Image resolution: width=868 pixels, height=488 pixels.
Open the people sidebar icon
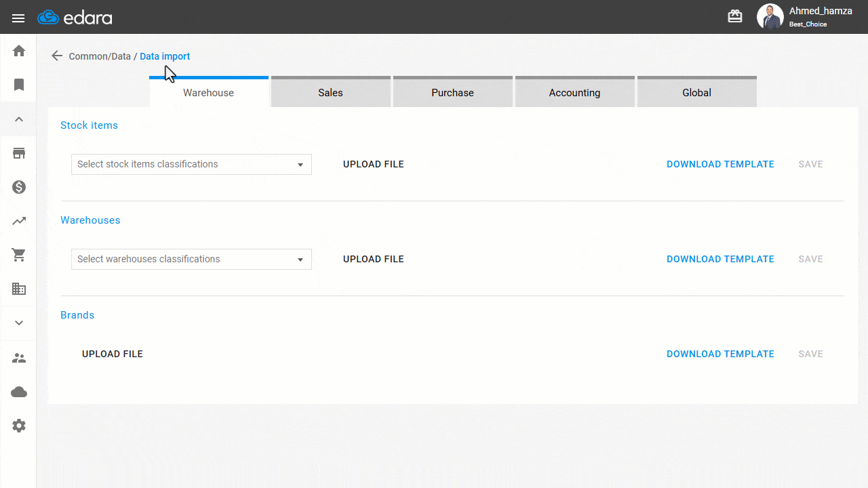point(19,358)
